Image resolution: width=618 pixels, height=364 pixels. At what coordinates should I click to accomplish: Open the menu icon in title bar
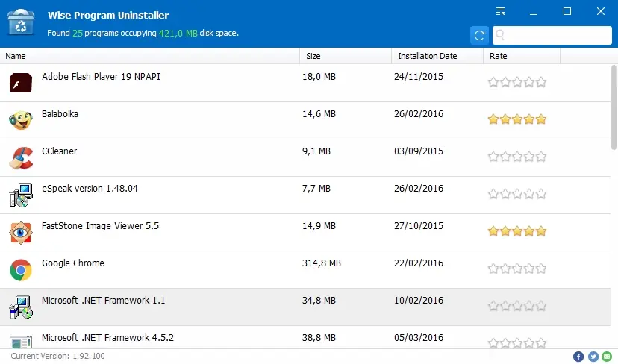click(501, 11)
